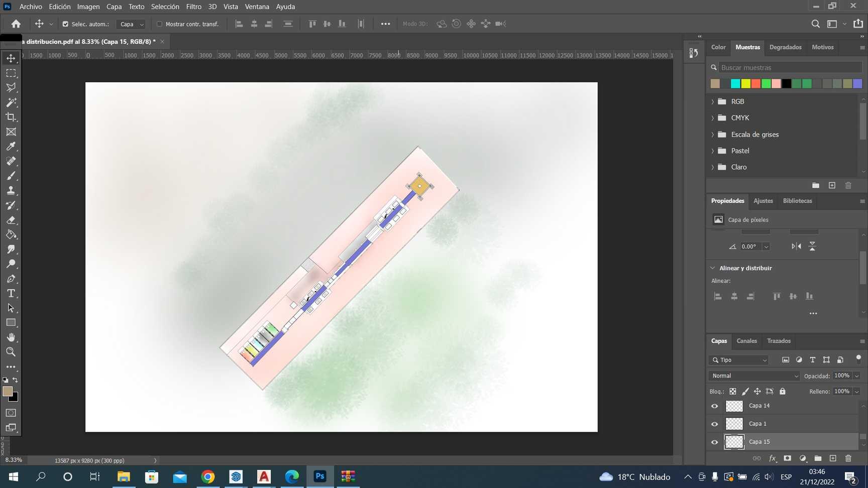The width and height of the screenshot is (868, 488).
Task: Open the Normal blend mode dropdown
Action: tap(754, 376)
